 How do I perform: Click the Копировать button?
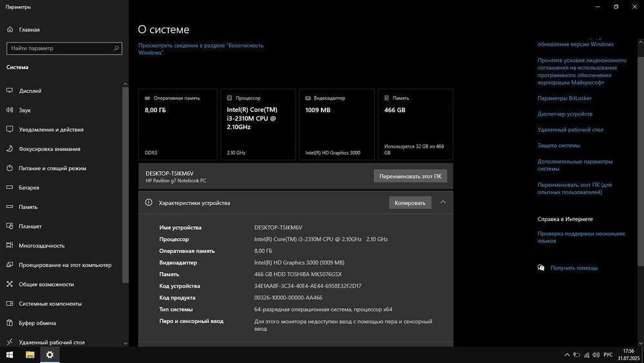(410, 202)
